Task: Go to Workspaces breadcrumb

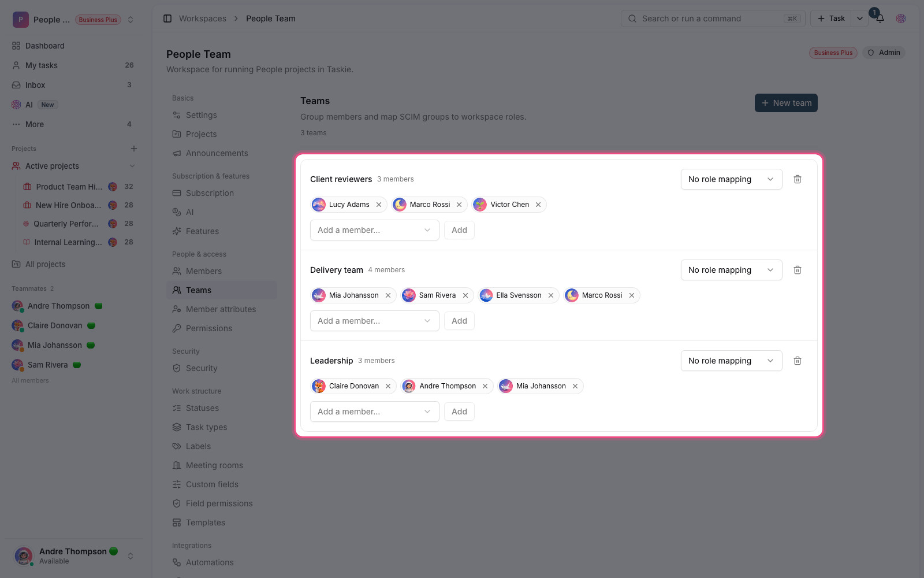Action: tap(203, 18)
